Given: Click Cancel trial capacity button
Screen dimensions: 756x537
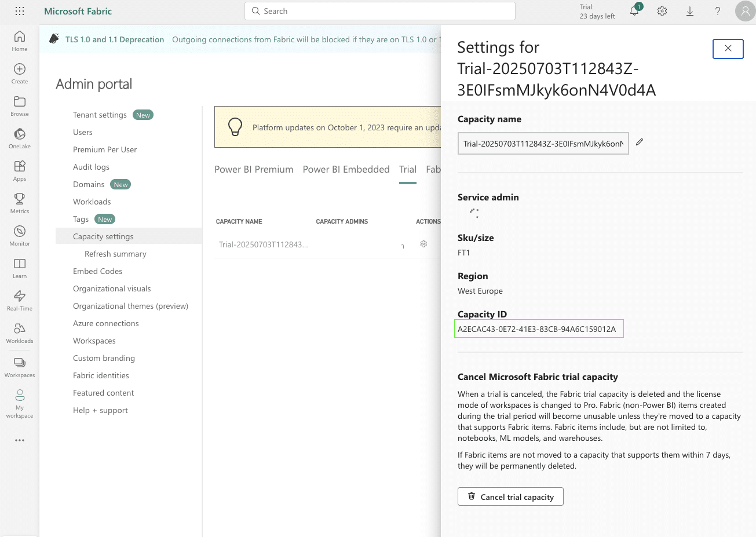Looking at the screenshot, I should 510,496.
